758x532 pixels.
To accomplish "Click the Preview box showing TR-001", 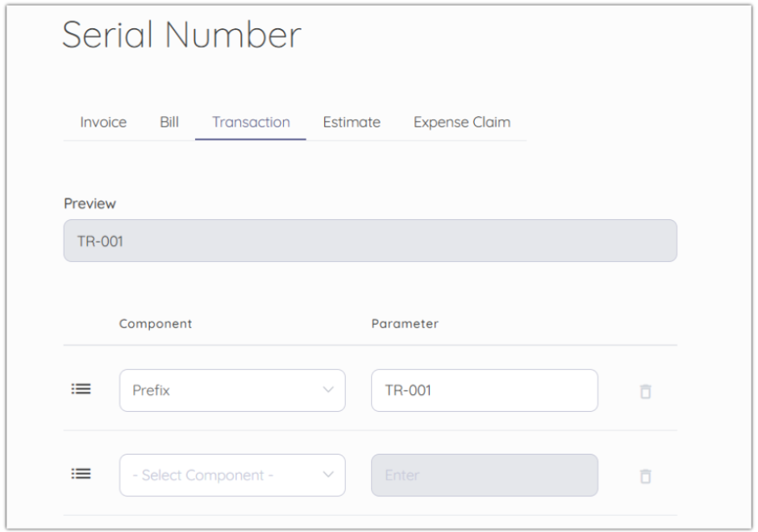I will click(370, 241).
